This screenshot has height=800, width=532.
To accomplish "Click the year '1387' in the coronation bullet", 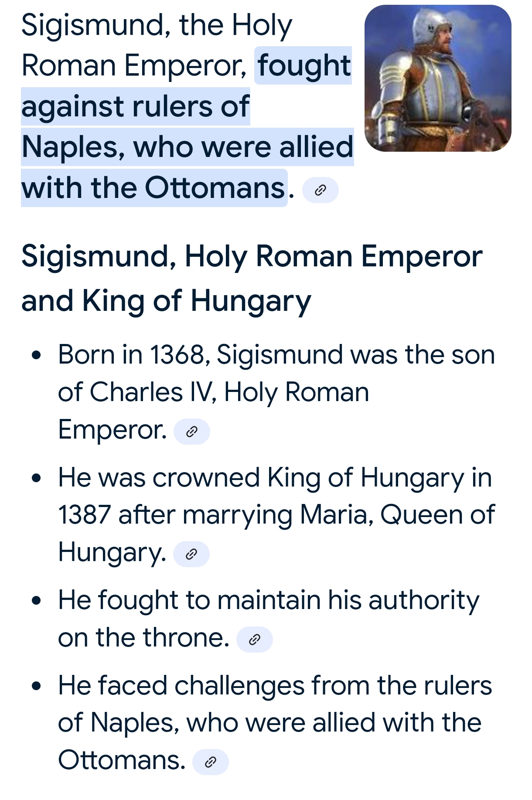I will [84, 515].
